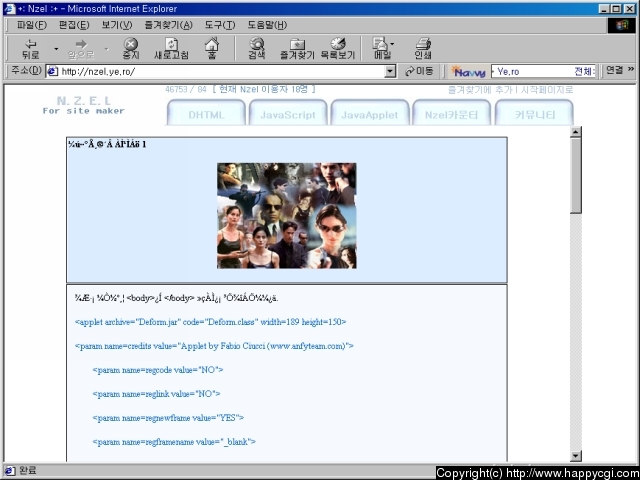Open the 즐겨찾기(A) menu

(x=168, y=25)
